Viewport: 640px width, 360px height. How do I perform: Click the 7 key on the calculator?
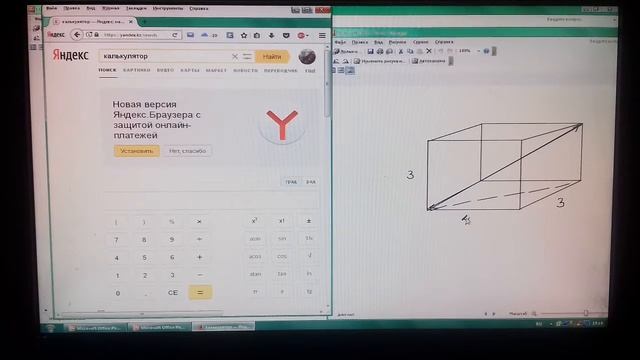(116, 240)
